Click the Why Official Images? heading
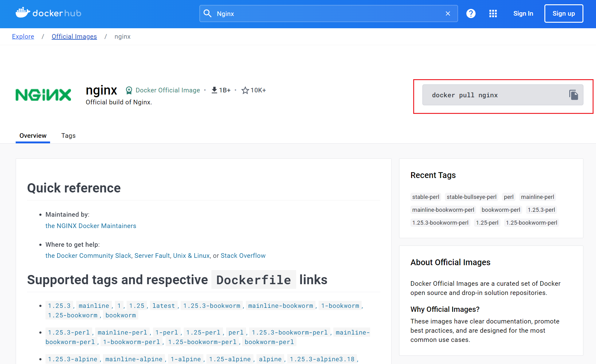 point(445,309)
